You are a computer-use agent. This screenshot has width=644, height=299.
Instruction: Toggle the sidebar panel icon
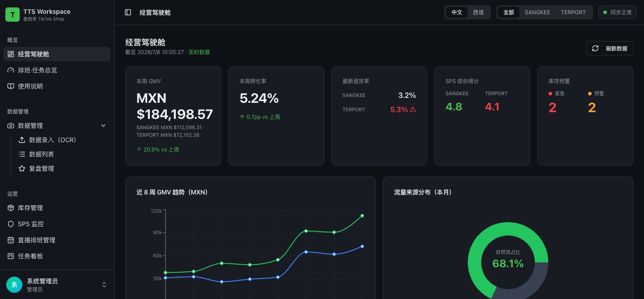pyautogui.click(x=128, y=13)
